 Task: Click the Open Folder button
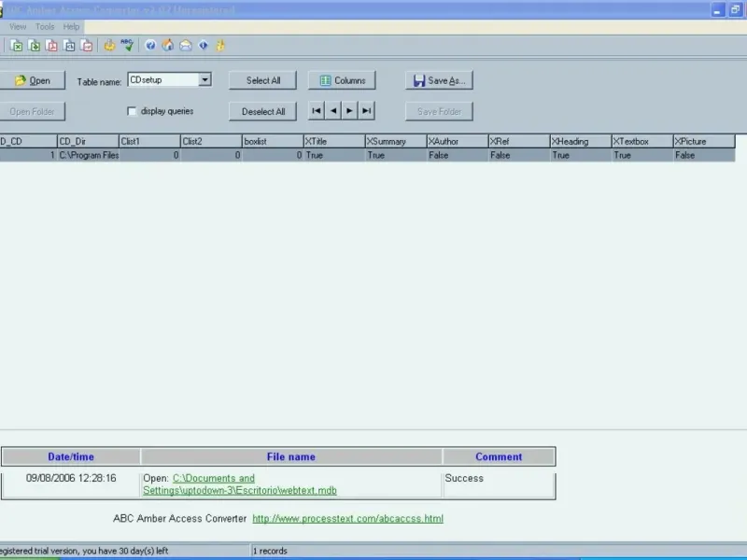(32, 111)
